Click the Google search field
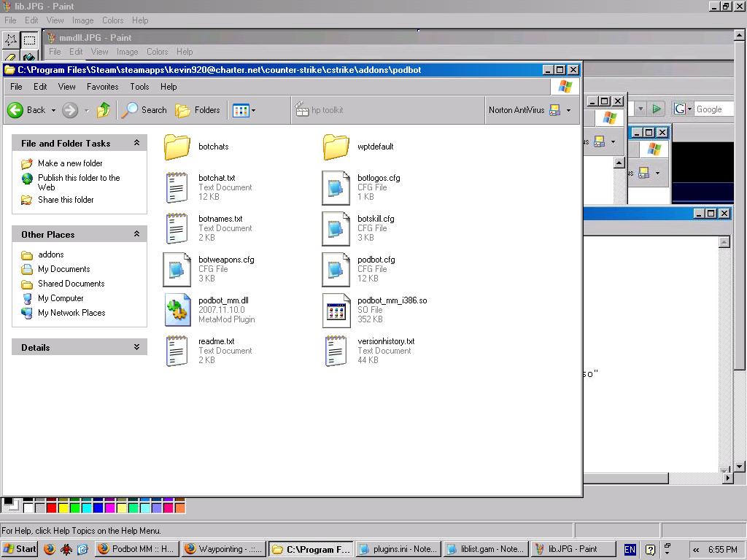 click(713, 109)
